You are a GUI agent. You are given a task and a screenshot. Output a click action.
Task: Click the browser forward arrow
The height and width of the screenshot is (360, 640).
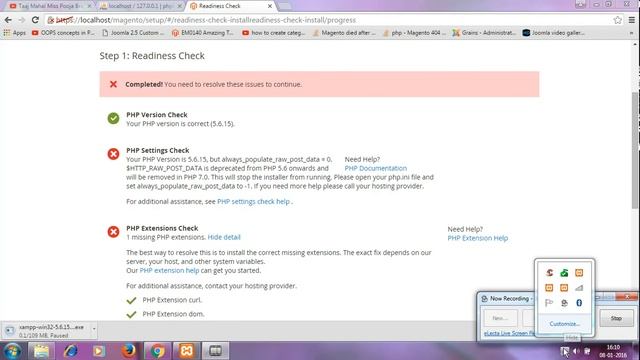(x=22, y=20)
